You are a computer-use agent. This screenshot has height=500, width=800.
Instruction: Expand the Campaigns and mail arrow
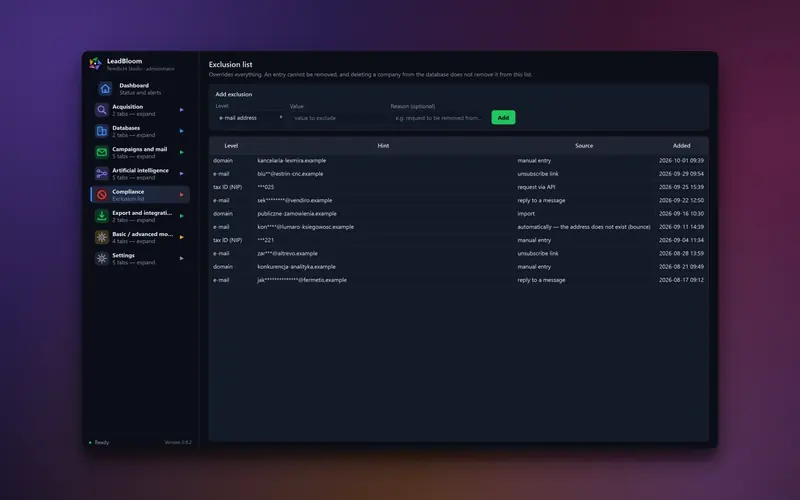coord(182,153)
